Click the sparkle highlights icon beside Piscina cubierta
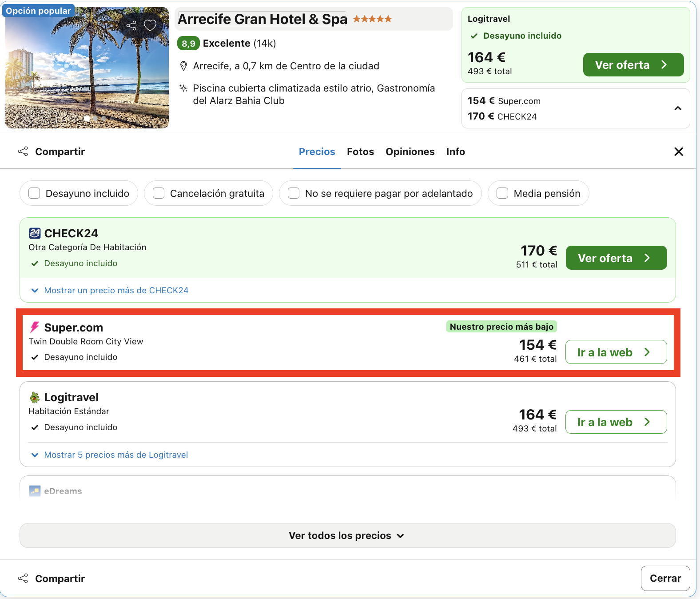Viewport: 700px width, 599px height. tap(183, 88)
